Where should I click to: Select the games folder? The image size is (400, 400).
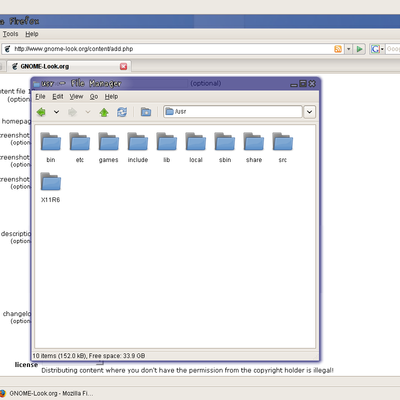pyautogui.click(x=109, y=147)
